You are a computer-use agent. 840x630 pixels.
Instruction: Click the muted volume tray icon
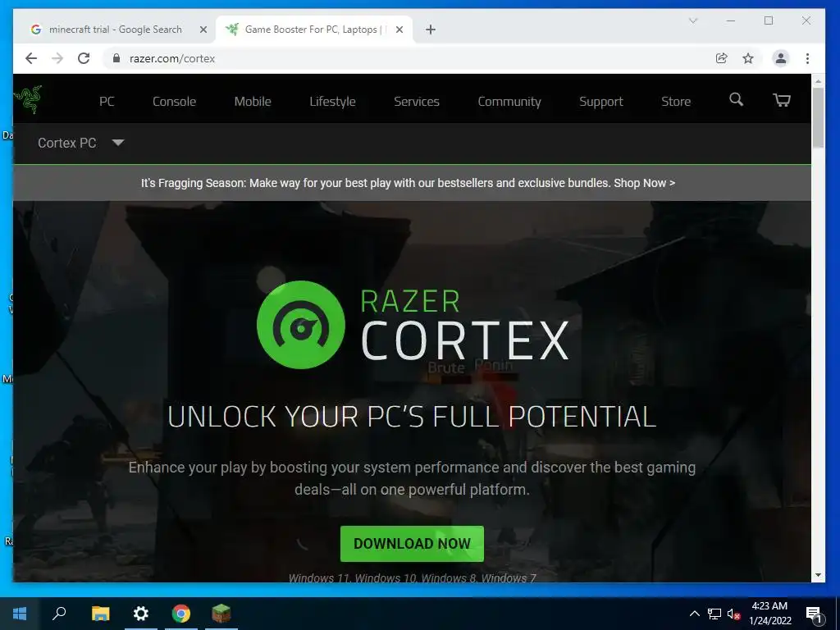click(x=733, y=614)
